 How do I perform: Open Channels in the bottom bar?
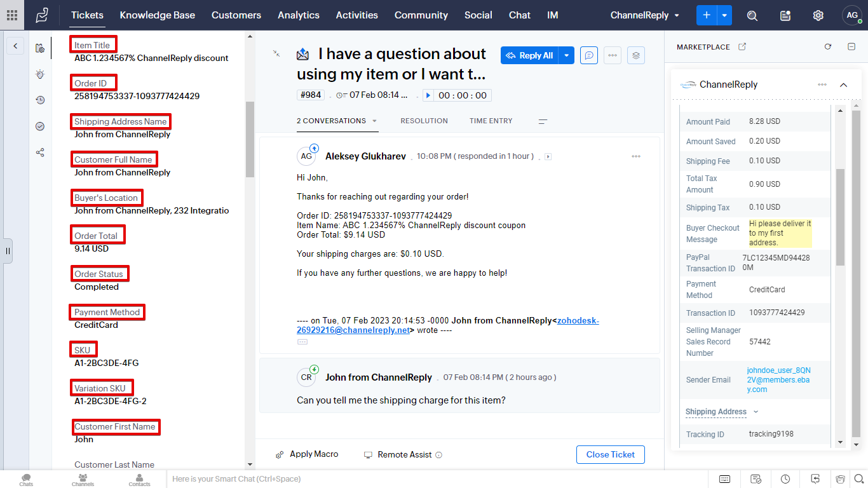pos(83,480)
